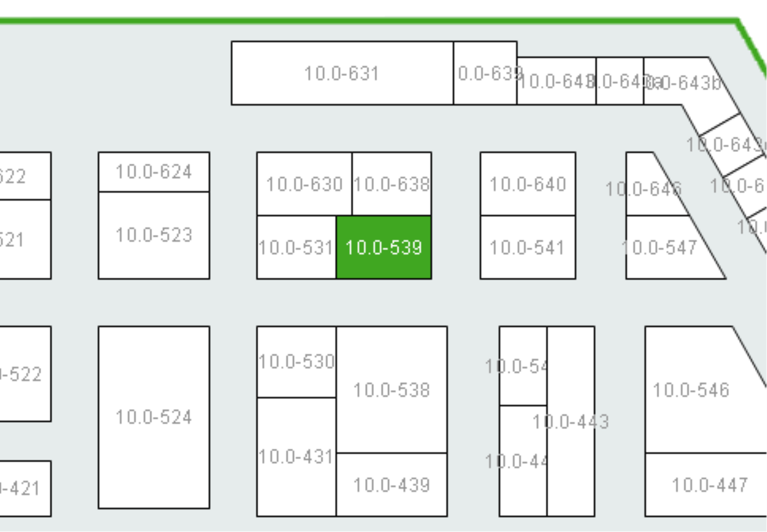Viewport: 767px width, 532px height.
Task: Choose booth 10.0-630
Action: 304,184
